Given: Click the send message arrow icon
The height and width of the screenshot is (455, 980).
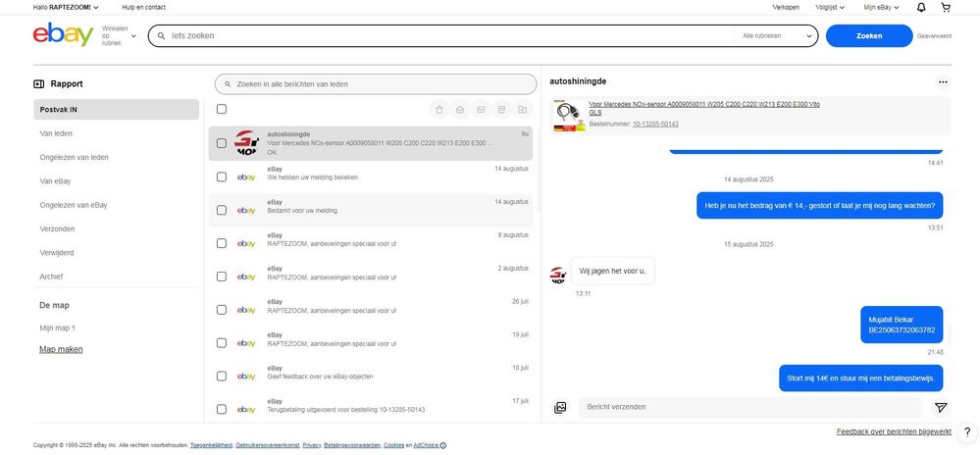Looking at the screenshot, I should 941,407.
